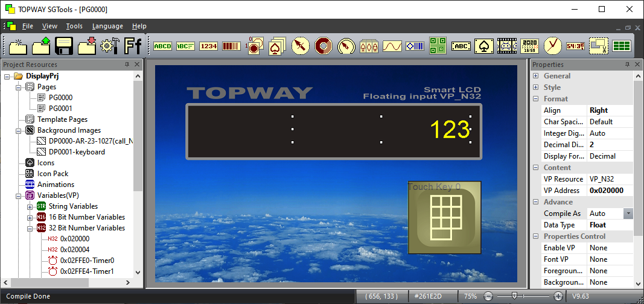Screen dimensions: 644x304
Task: Select the animation filmstrip element tool
Action: (506, 46)
